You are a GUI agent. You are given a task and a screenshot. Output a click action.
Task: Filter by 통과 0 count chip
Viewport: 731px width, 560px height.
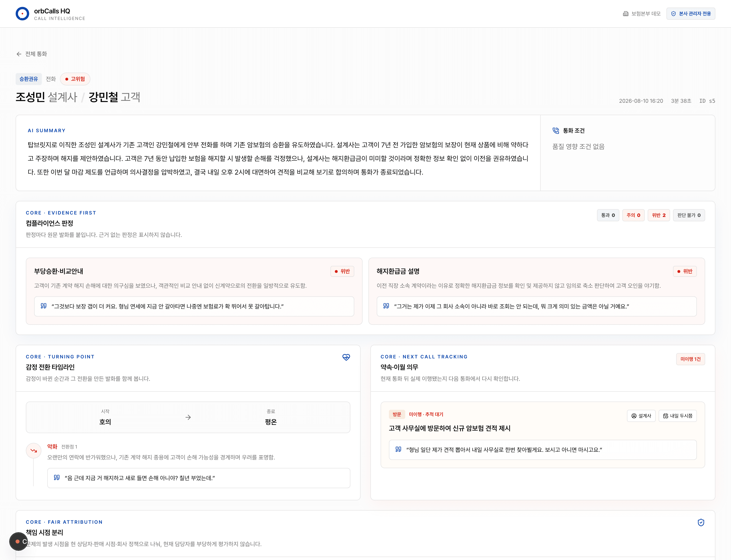tap(608, 215)
